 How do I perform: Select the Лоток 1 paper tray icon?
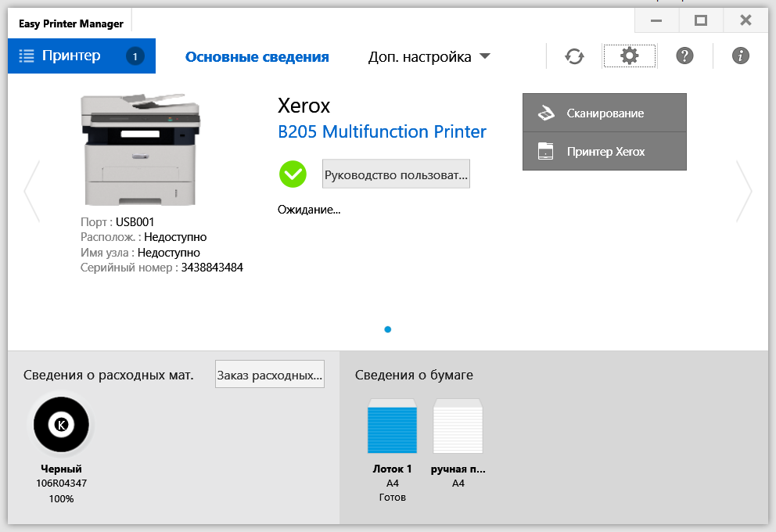coord(392,426)
